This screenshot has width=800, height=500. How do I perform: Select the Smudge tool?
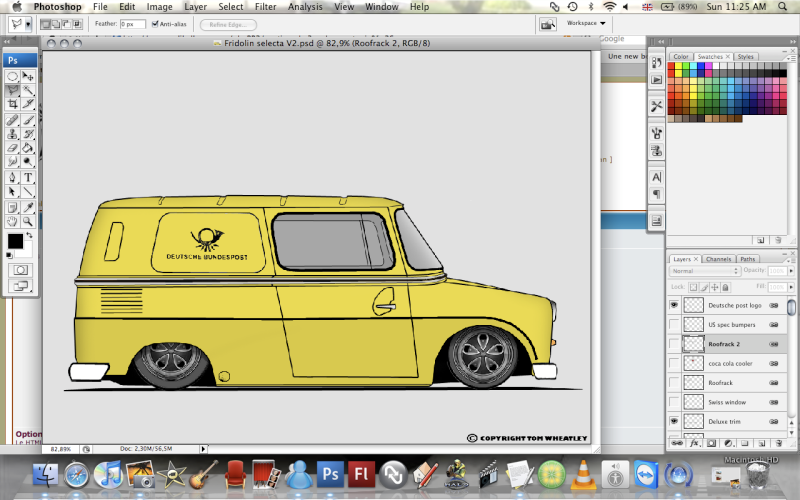pos(12,162)
